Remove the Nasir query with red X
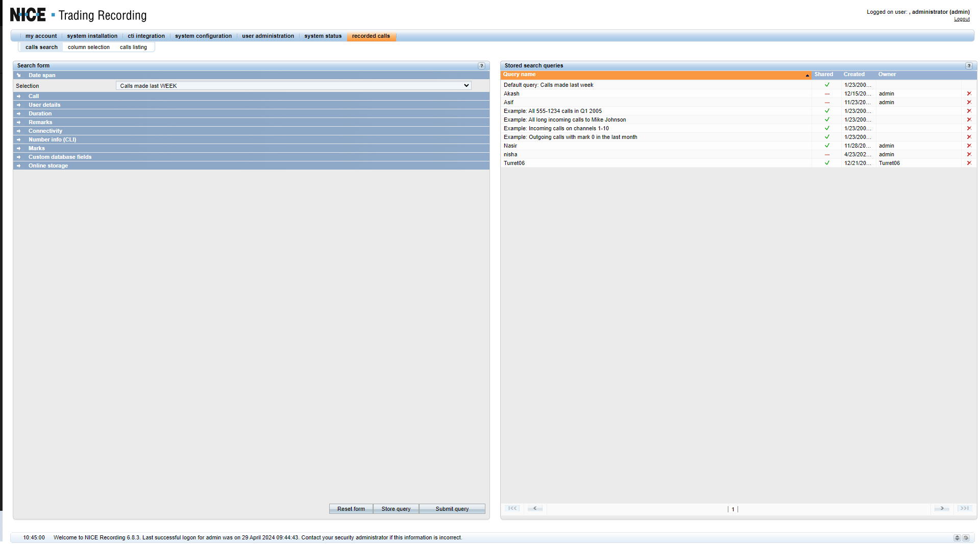 pos(969,146)
